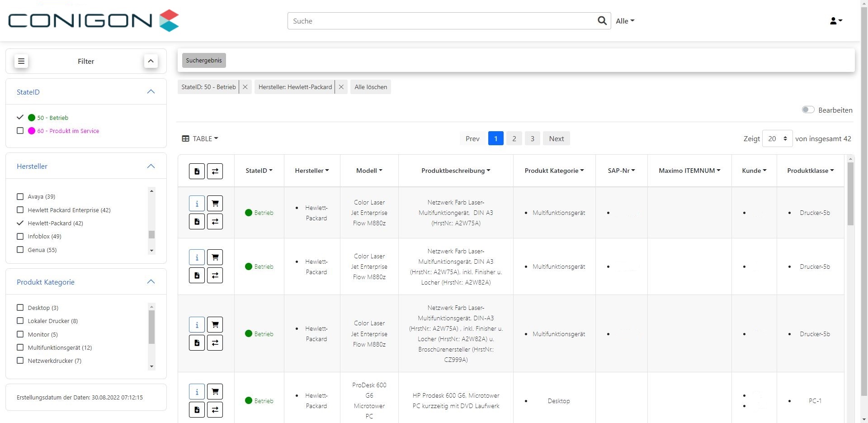Open Produktbeschreibung column dropdown
Screen dimensions: 868x423
[456, 171]
